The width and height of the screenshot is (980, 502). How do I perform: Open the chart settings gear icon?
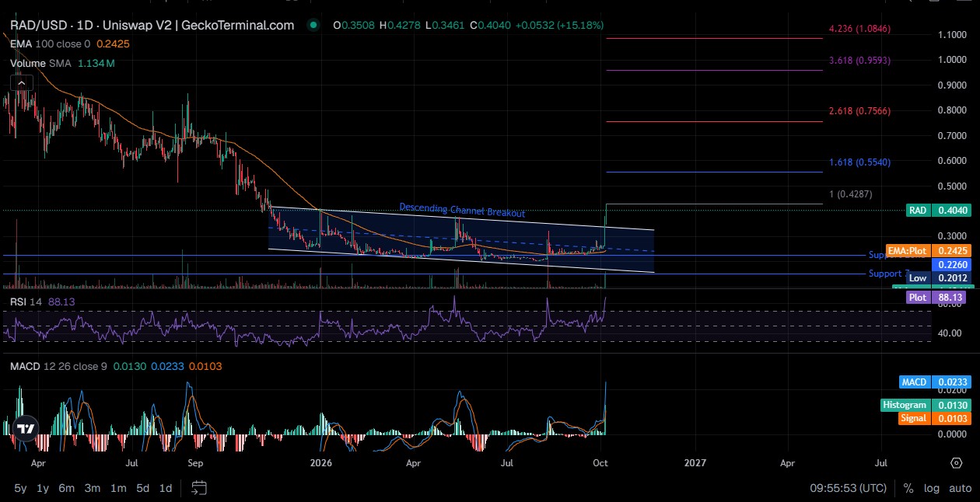(x=957, y=462)
